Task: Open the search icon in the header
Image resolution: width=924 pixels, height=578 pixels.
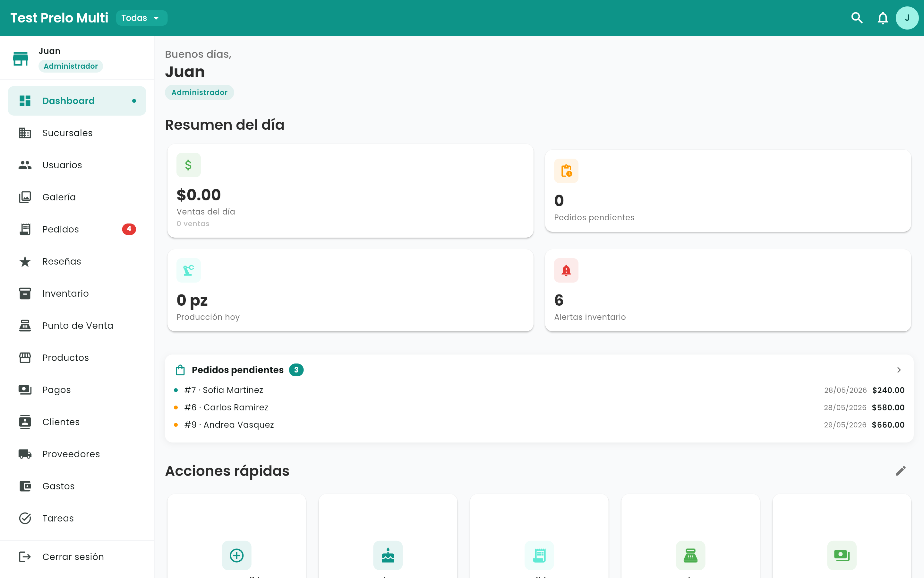Action: coord(857,18)
